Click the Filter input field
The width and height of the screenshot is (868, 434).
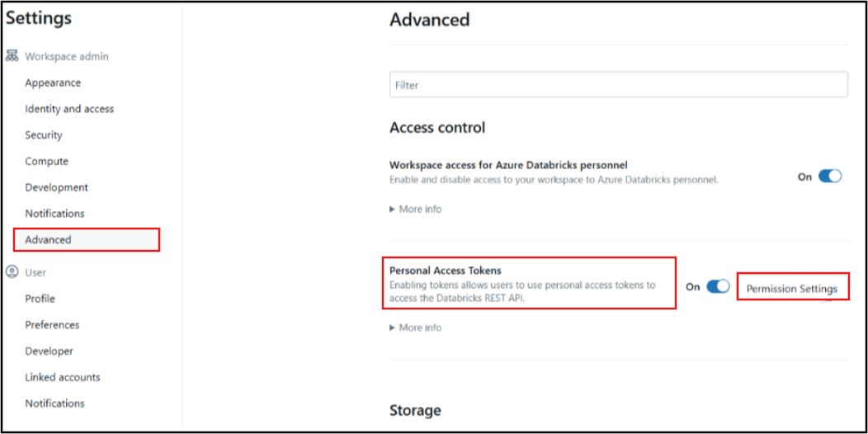point(618,85)
